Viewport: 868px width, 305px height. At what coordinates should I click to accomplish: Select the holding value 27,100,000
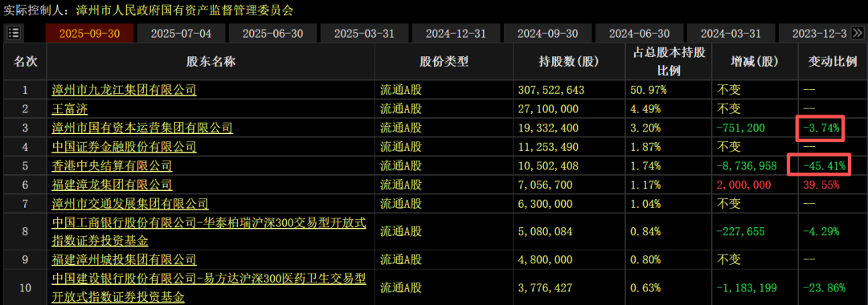pyautogui.click(x=548, y=109)
